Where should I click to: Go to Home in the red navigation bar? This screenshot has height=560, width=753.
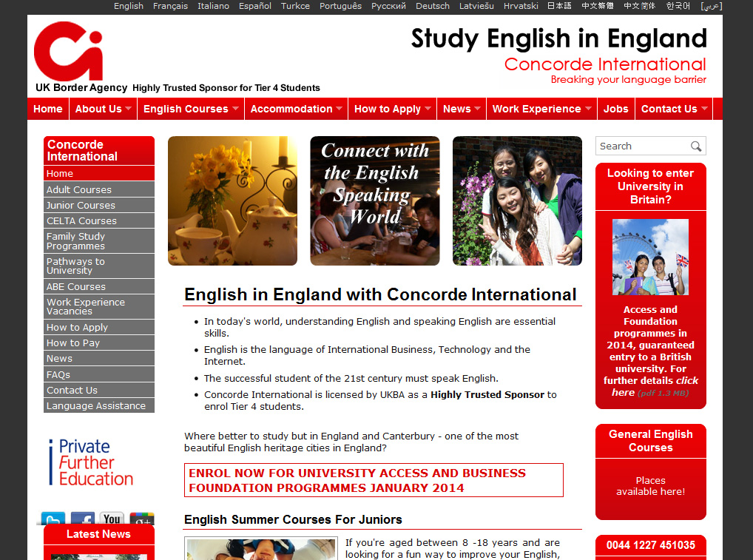click(48, 109)
